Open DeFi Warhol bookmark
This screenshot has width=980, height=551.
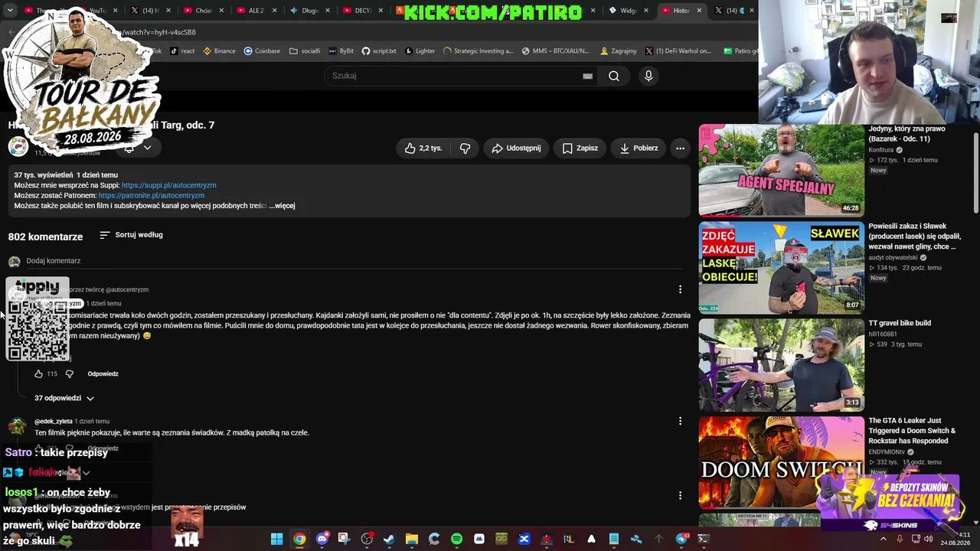678,51
